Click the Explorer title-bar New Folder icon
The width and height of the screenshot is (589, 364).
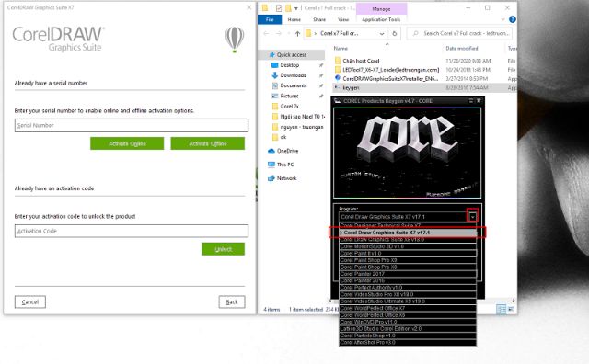point(288,8)
